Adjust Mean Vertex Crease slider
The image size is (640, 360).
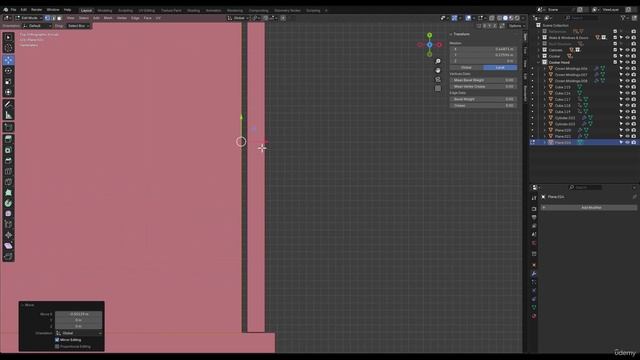(483, 87)
